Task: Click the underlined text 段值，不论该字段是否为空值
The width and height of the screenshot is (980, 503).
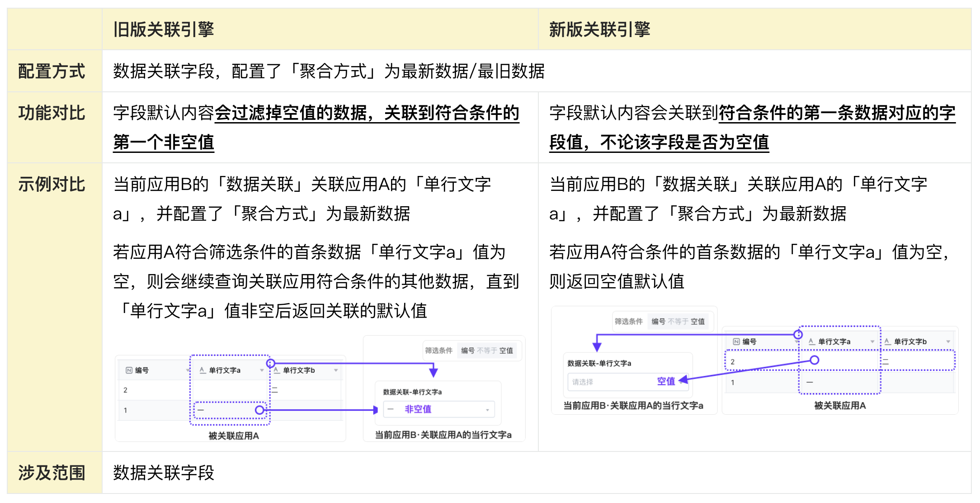Action: coord(659,142)
